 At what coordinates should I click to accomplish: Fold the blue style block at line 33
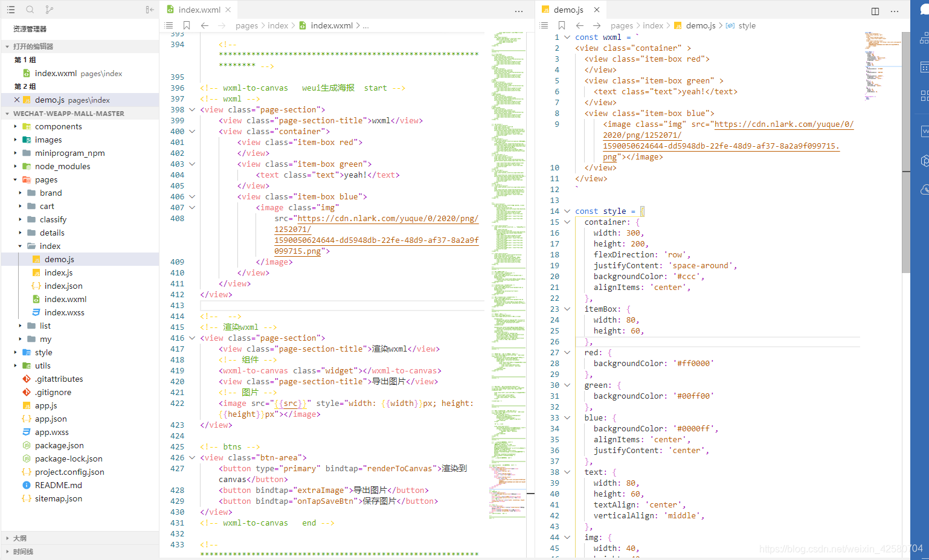pos(567,417)
